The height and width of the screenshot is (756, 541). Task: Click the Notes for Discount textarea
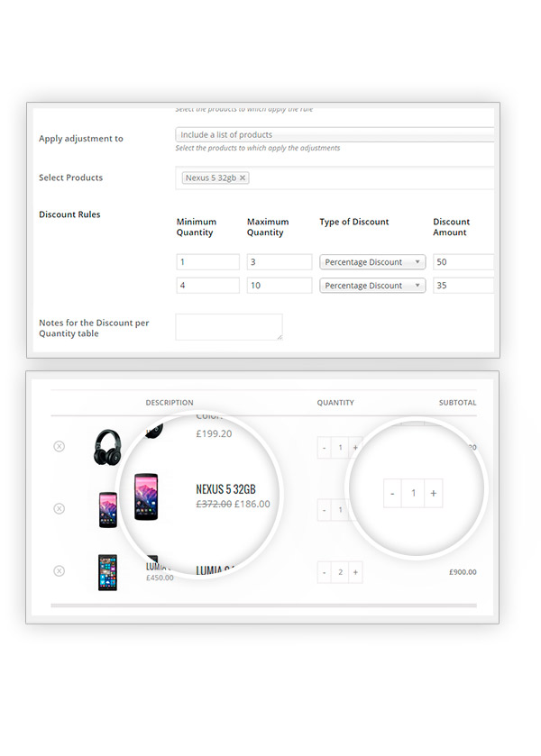coord(229,327)
